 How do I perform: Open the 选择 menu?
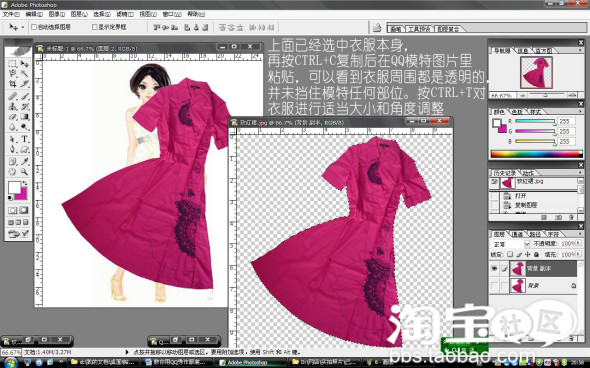[x=102, y=14]
